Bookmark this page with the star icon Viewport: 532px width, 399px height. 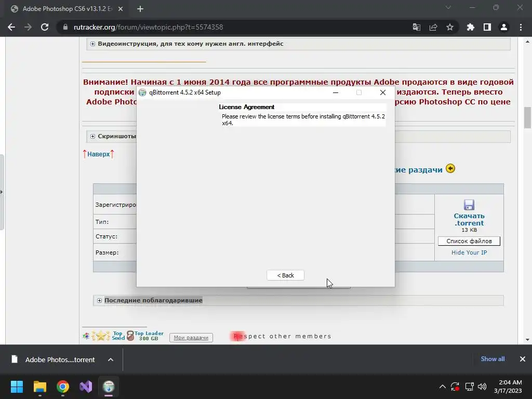[x=450, y=27]
